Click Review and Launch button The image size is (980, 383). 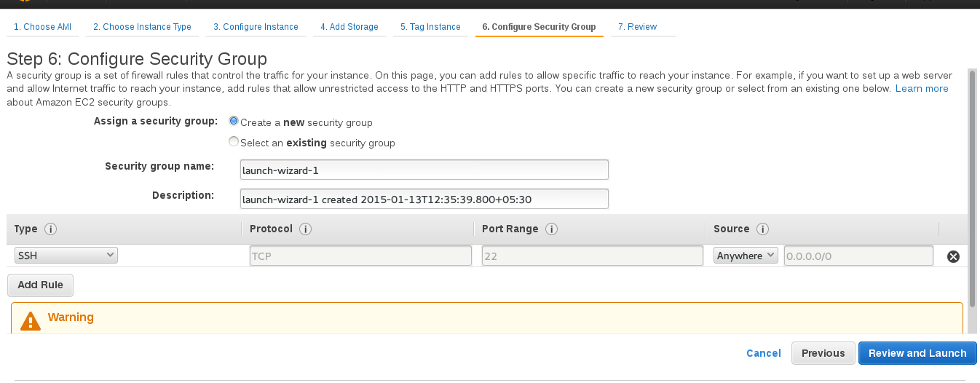pos(917,353)
